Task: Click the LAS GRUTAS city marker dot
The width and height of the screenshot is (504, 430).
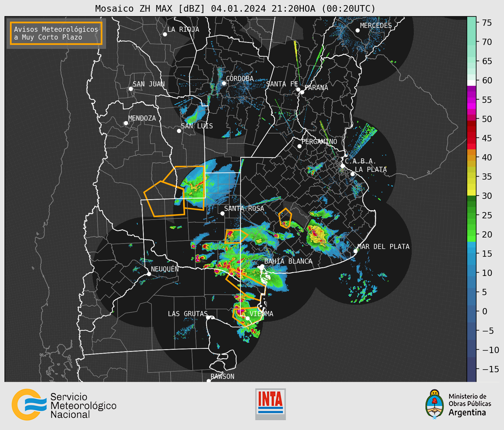Action: 208,318
